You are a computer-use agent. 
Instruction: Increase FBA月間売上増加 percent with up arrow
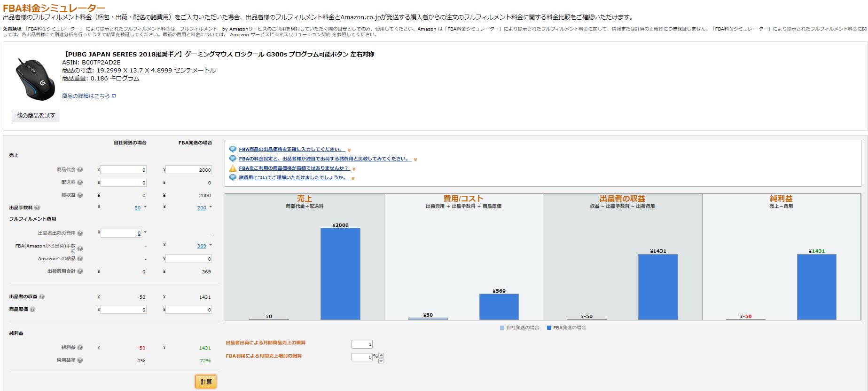381,355
